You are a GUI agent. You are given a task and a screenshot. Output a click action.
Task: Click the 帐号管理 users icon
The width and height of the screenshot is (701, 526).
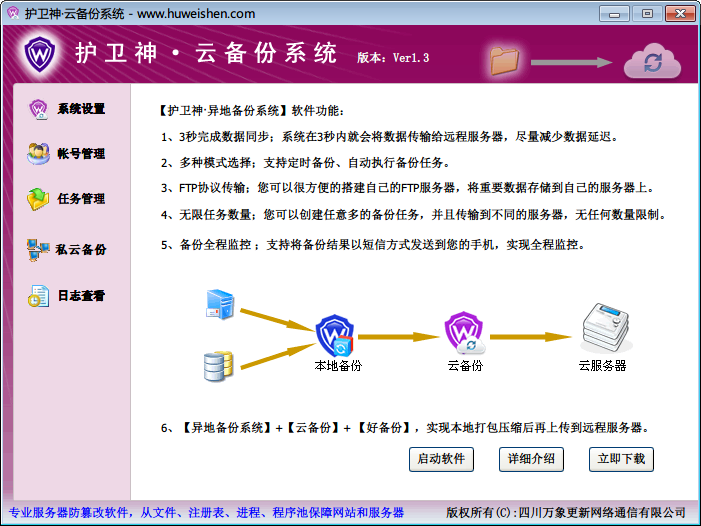(39, 154)
